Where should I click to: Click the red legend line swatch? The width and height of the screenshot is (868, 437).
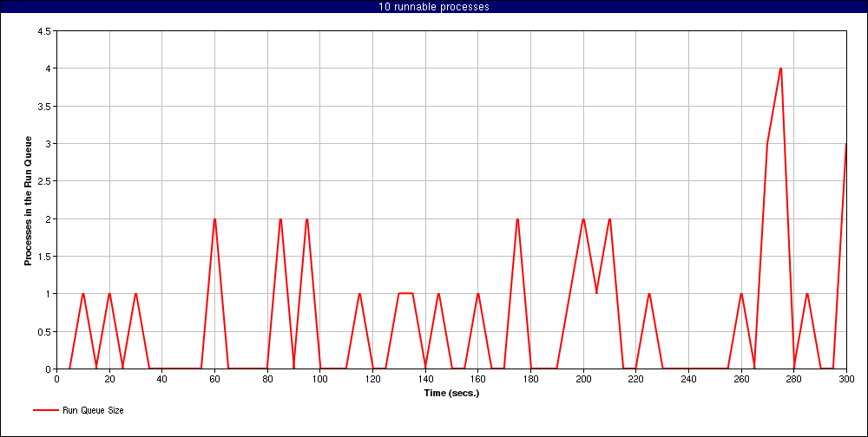tap(45, 410)
